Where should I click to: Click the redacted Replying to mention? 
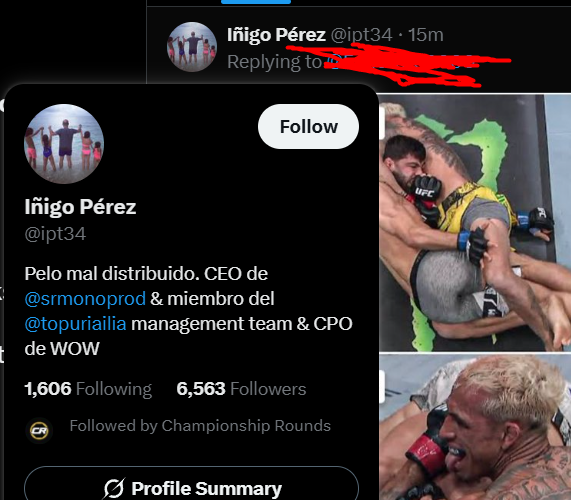click(401, 62)
